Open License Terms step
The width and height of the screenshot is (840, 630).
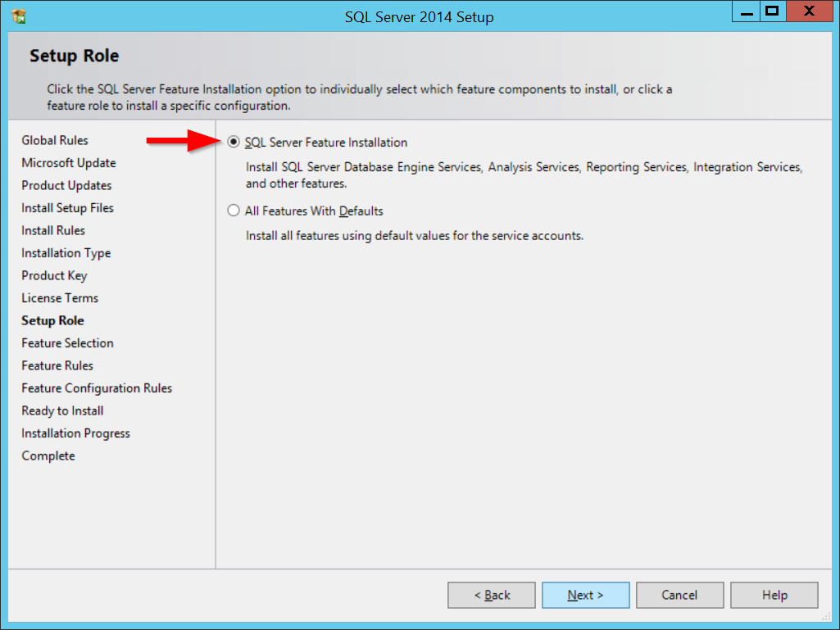pyautogui.click(x=60, y=298)
